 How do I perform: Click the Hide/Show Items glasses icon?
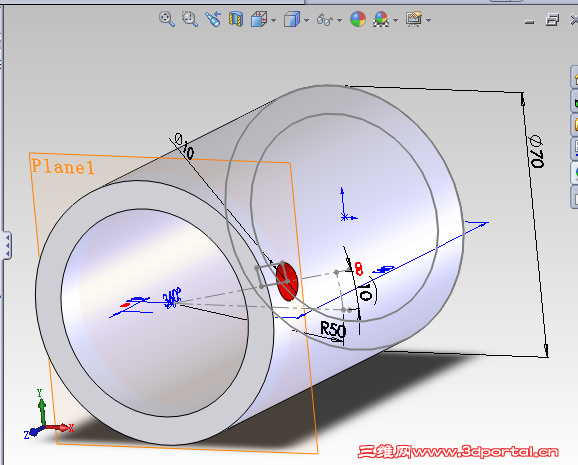(325, 20)
